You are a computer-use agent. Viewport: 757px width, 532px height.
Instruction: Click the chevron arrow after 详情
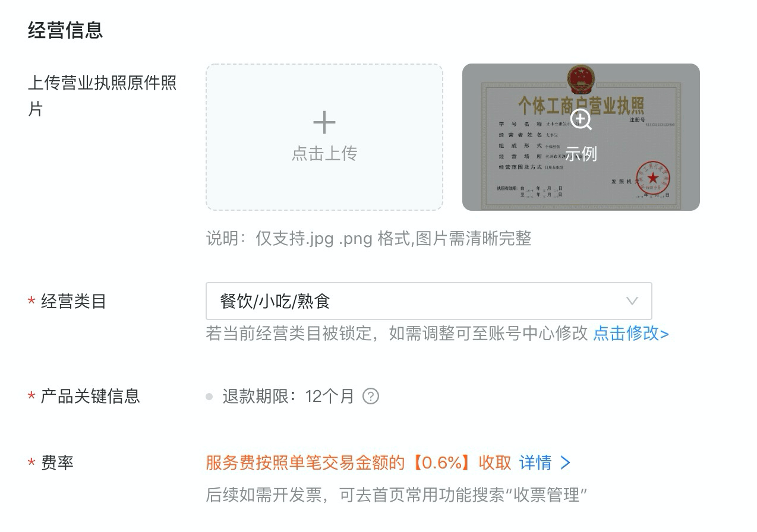566,463
